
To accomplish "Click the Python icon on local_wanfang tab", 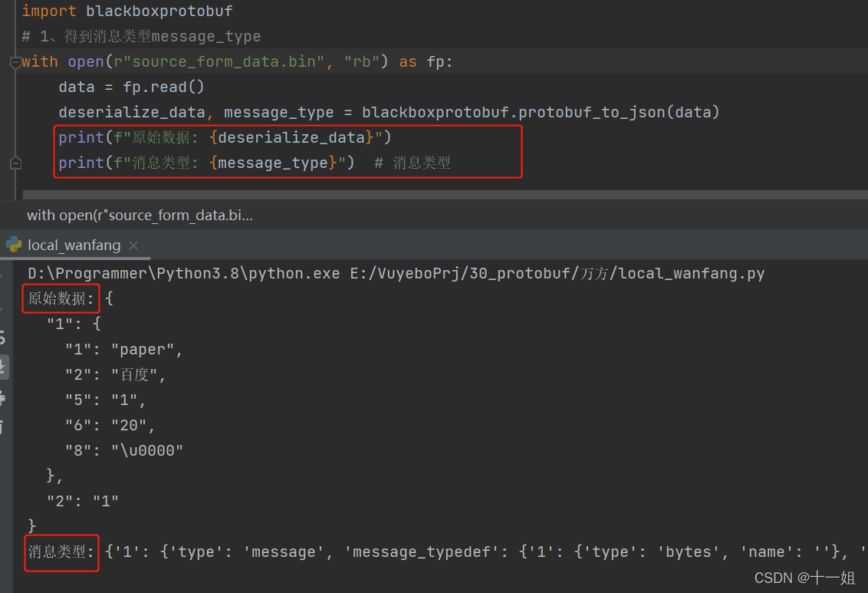I will (14, 245).
